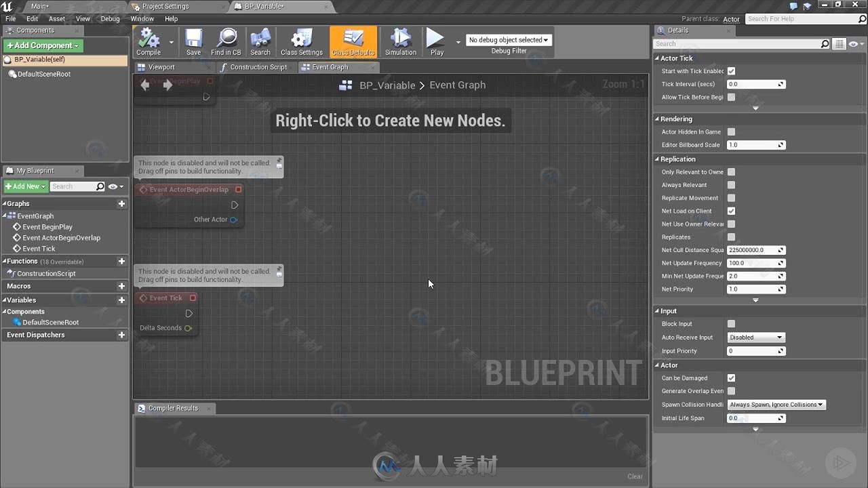
Task: Click the Delta Seconds output pin
Action: point(188,328)
